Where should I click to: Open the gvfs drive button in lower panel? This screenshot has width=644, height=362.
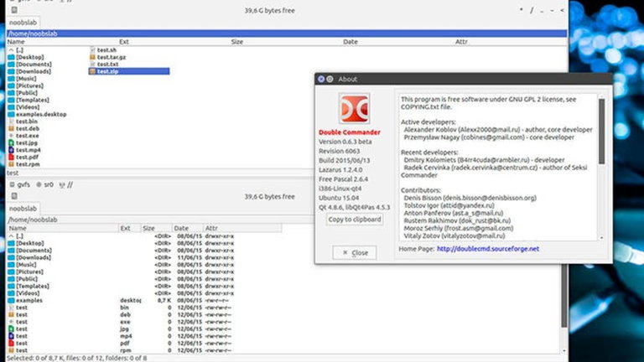pyautogui.click(x=20, y=184)
